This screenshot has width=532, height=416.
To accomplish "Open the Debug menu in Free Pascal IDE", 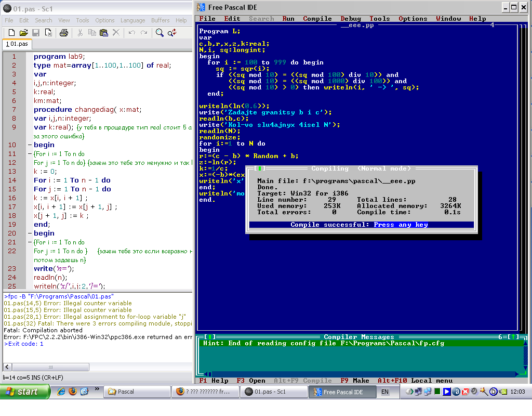I will pyautogui.click(x=351, y=19).
